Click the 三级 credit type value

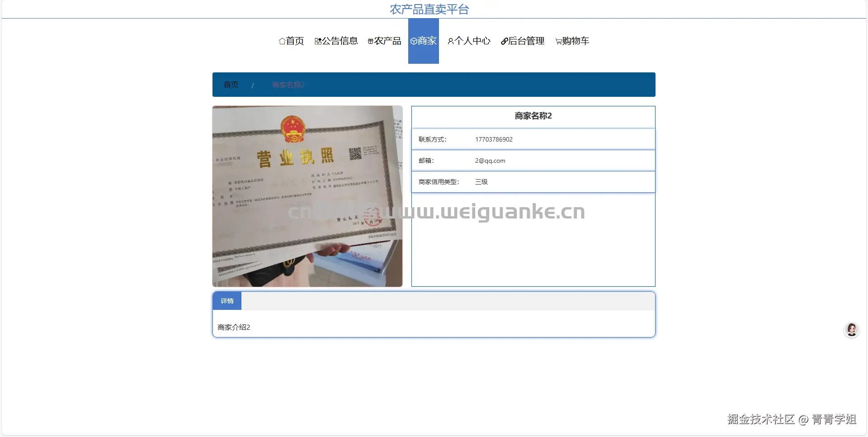(481, 182)
